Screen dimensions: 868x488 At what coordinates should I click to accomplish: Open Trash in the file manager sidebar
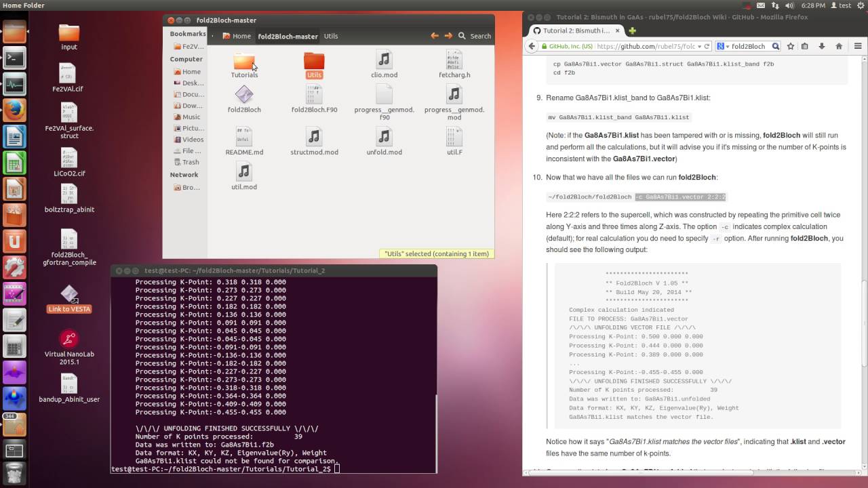(186, 162)
